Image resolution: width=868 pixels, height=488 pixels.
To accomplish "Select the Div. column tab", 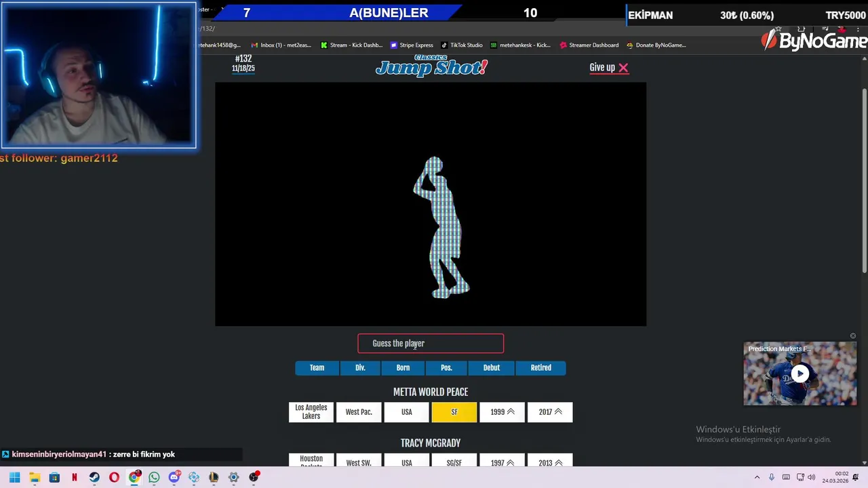I will click(360, 367).
